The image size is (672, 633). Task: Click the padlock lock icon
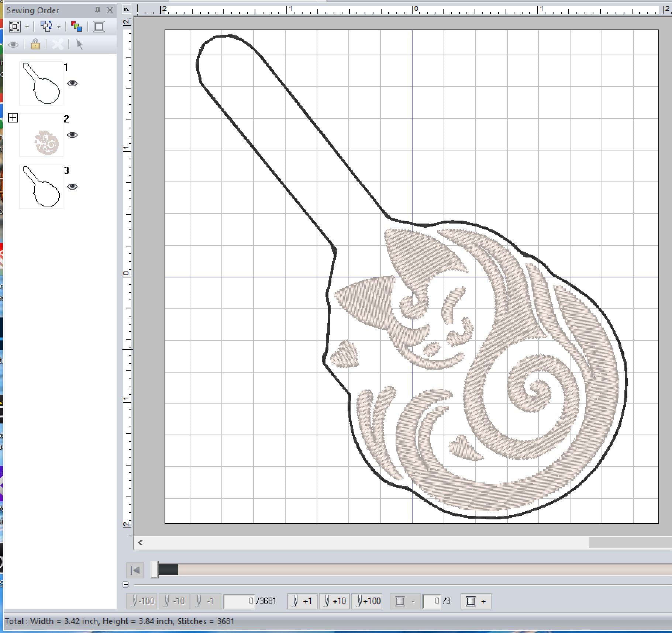35,45
